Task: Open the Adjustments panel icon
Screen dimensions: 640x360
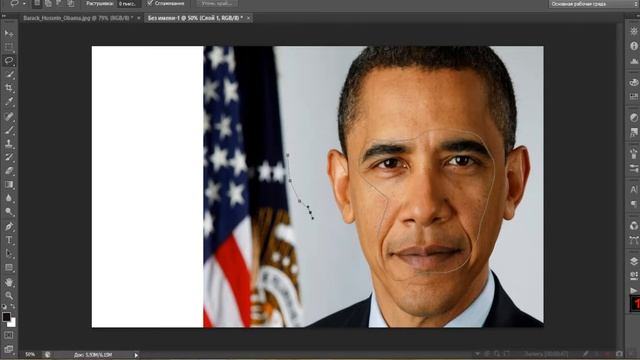Action: pos(633,118)
